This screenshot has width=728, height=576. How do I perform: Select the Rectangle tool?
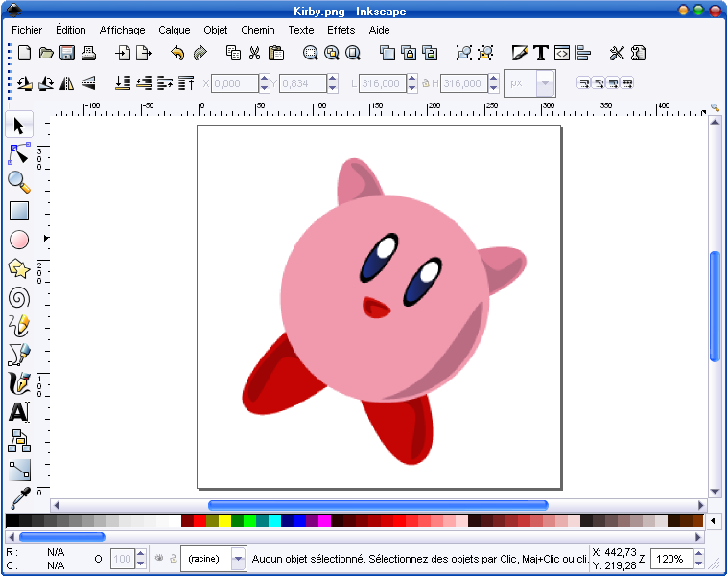[19, 211]
